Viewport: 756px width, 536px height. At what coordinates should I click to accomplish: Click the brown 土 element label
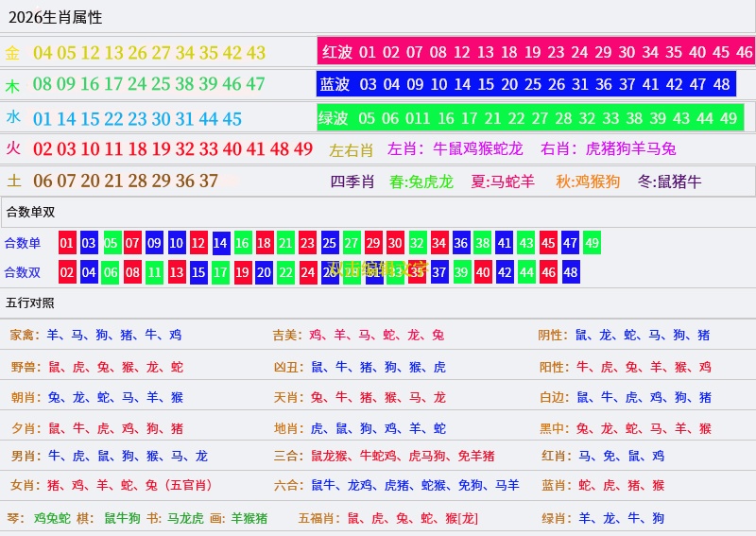pyautogui.click(x=14, y=181)
